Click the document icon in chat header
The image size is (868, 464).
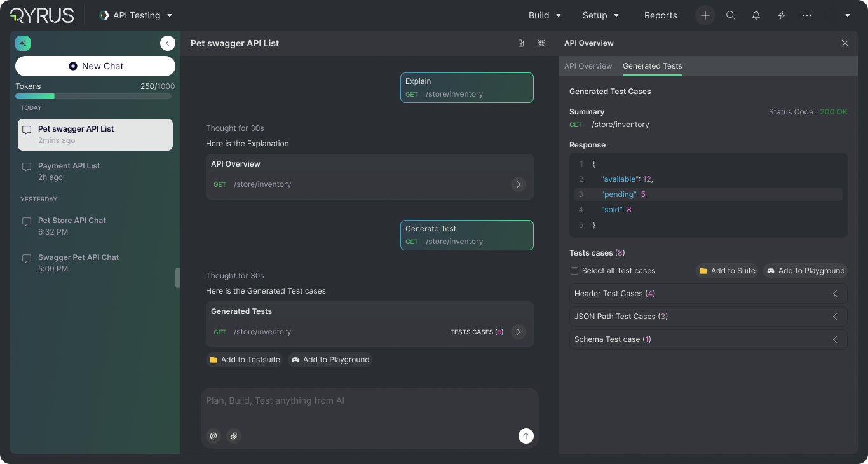click(x=521, y=43)
